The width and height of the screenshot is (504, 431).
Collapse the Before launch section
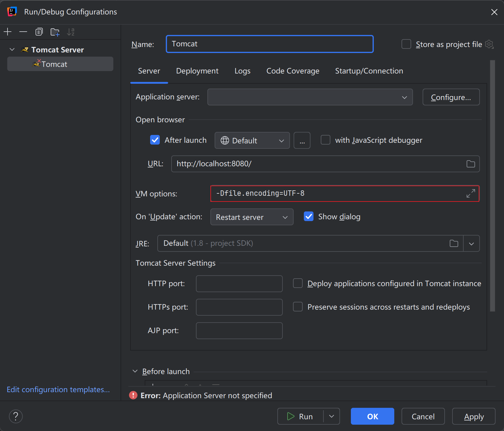(x=135, y=371)
